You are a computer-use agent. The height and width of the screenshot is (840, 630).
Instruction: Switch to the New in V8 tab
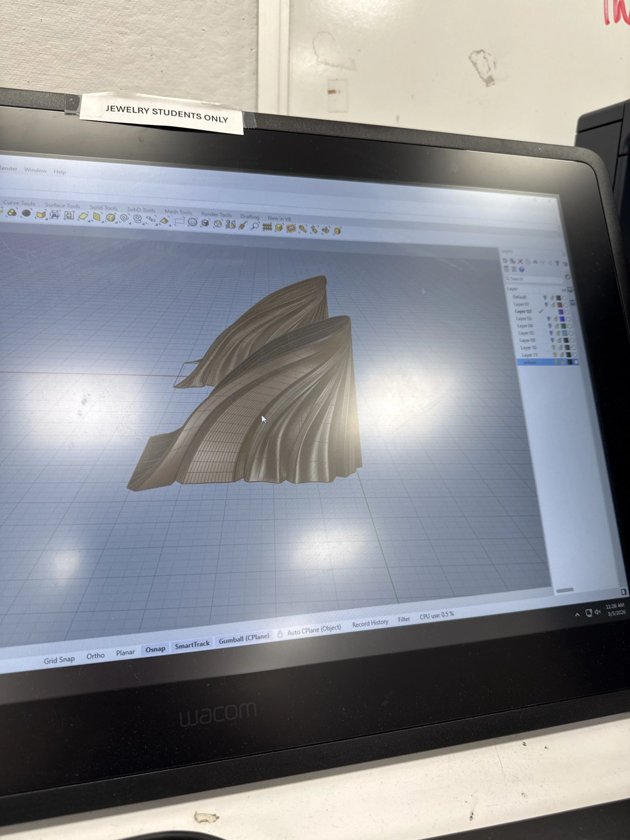click(x=279, y=218)
